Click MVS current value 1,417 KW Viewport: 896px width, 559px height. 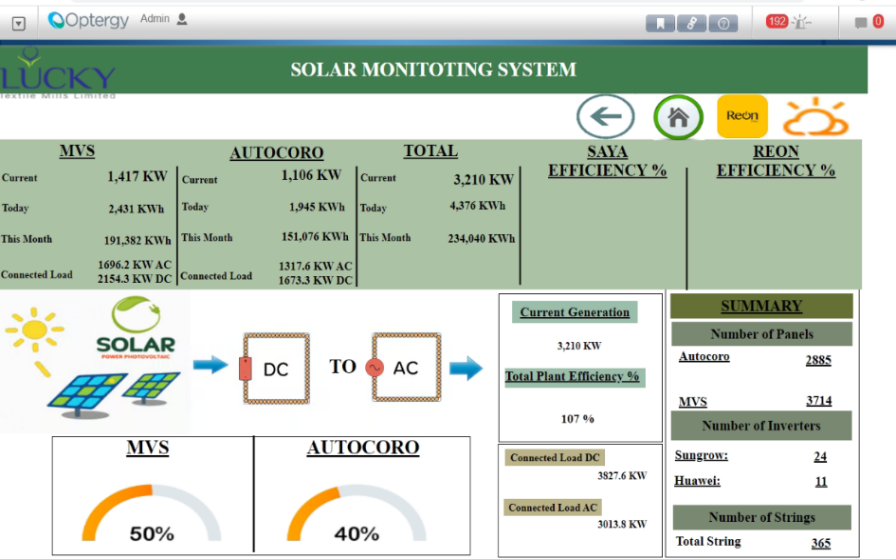(x=137, y=176)
